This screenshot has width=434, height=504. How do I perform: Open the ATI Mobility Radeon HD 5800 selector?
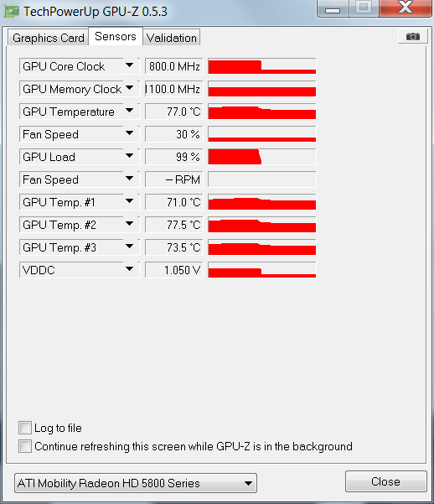(x=136, y=483)
